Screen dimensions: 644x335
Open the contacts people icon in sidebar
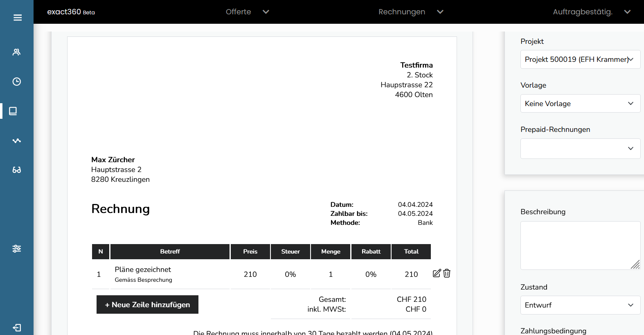pos(16,52)
